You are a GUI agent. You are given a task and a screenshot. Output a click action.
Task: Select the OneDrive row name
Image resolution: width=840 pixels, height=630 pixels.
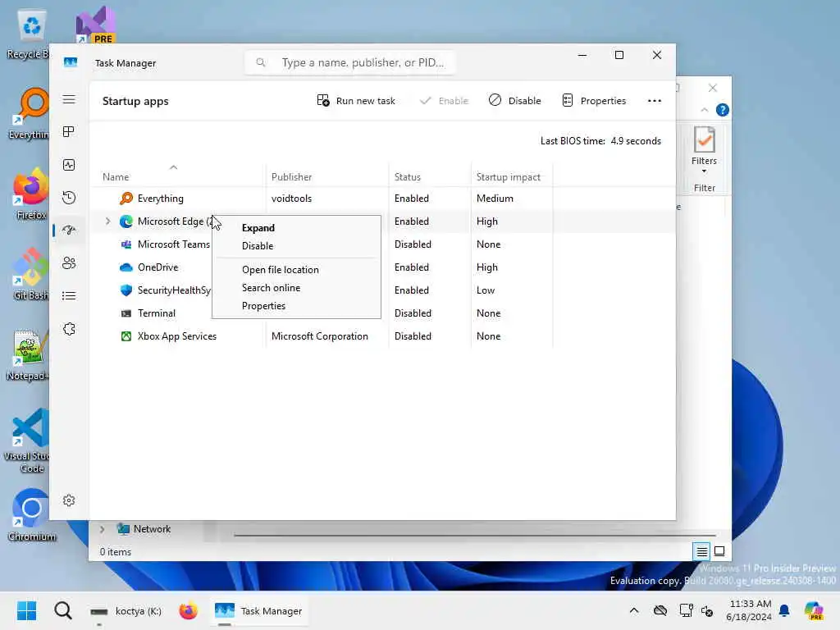coord(157,267)
